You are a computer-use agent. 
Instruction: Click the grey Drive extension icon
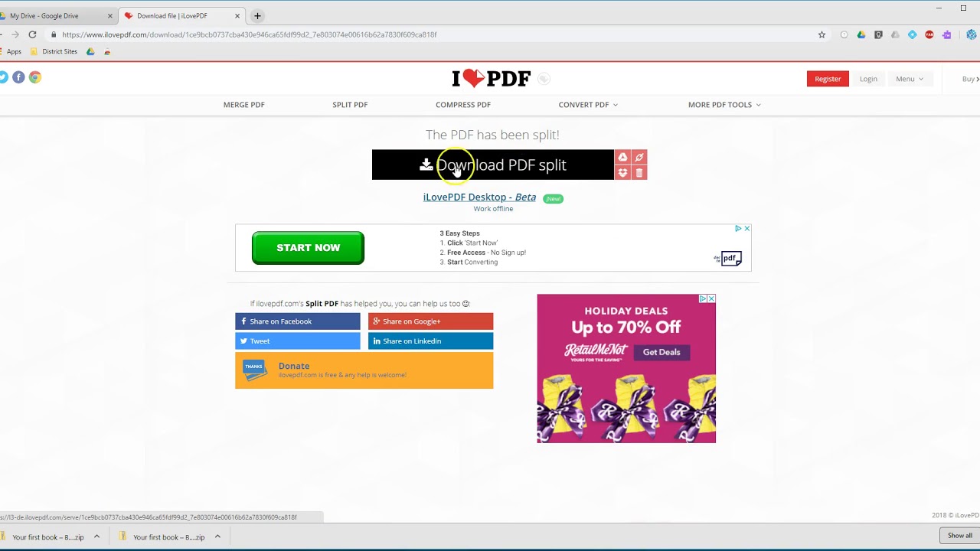tap(895, 34)
